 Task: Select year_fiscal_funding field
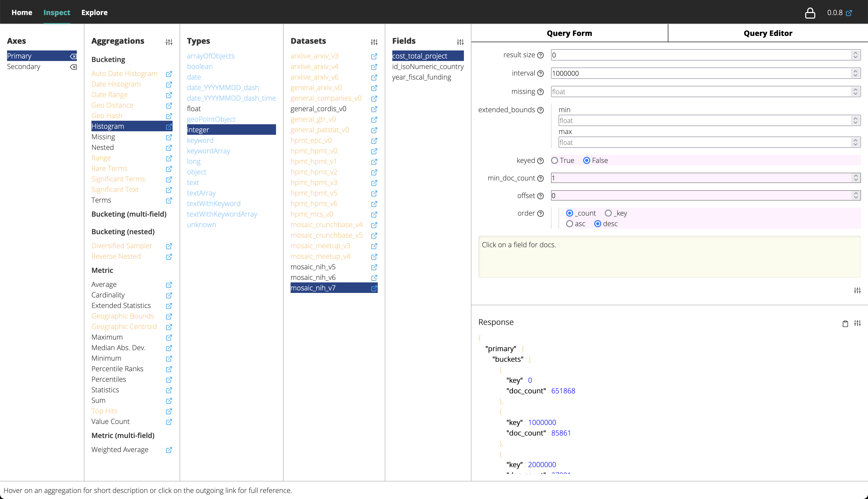[x=421, y=77]
